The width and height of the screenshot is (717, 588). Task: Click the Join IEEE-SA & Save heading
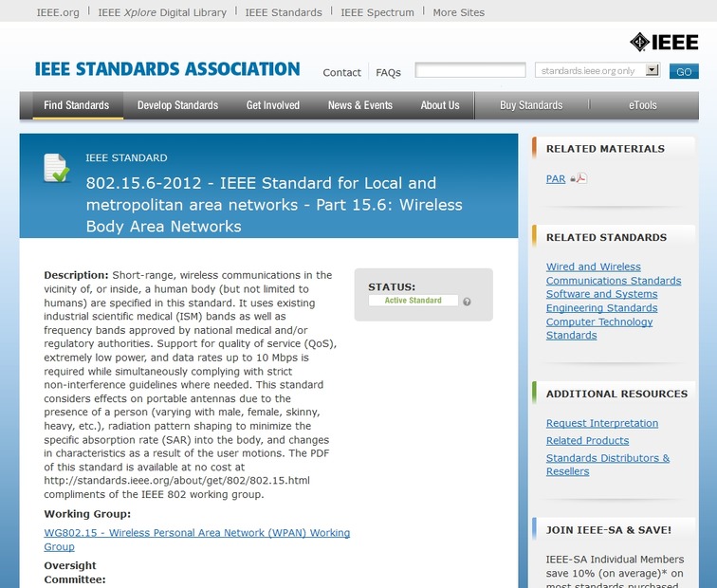[x=609, y=530]
